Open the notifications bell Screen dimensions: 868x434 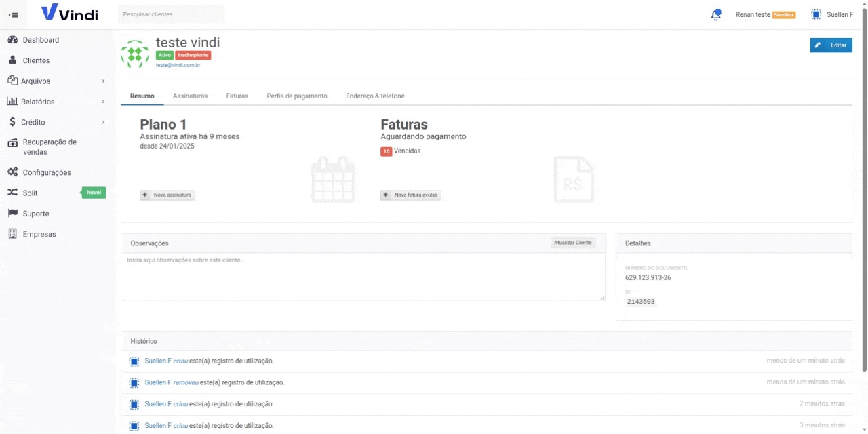715,15
